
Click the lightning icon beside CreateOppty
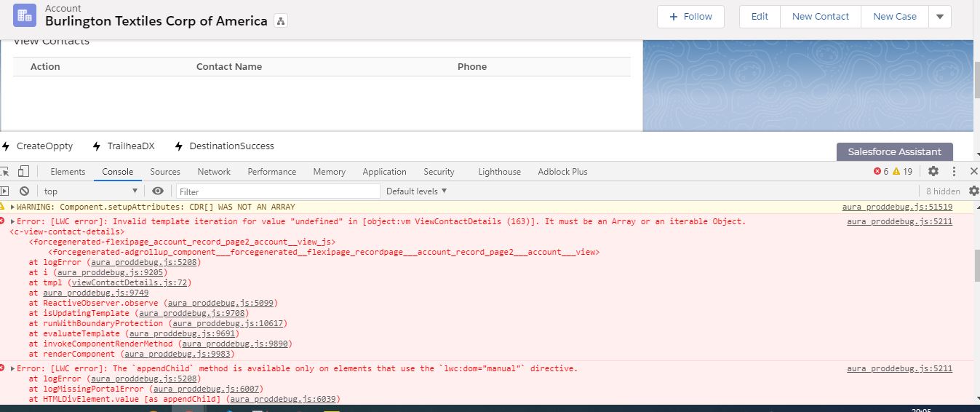(x=6, y=146)
